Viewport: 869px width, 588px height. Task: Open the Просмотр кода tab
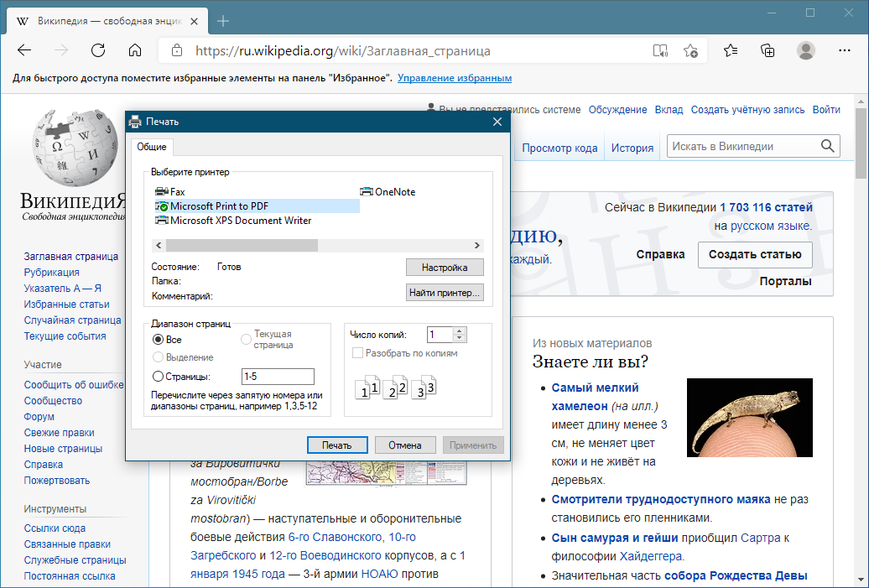[559, 148]
